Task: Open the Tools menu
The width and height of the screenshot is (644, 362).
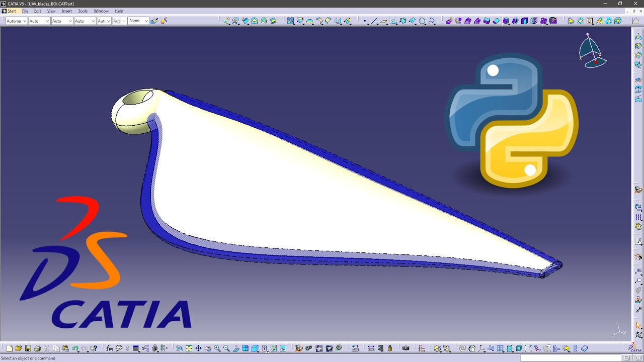Action: [83, 11]
